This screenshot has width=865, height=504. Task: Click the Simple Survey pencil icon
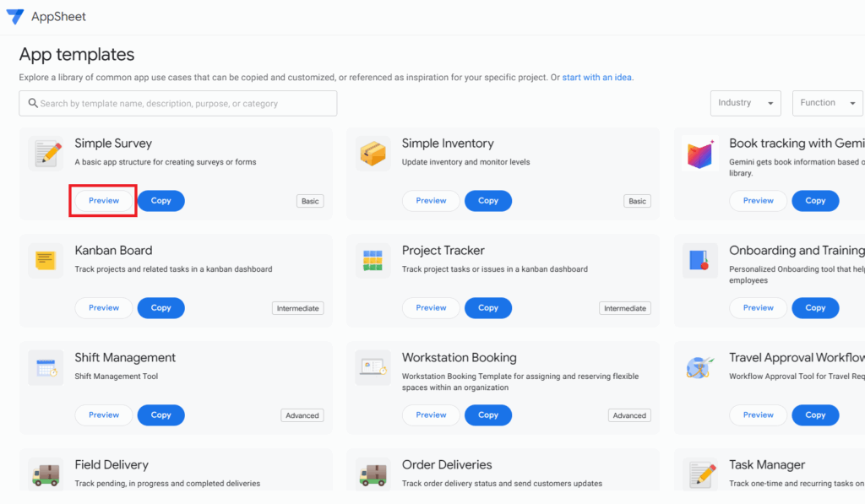click(x=45, y=154)
